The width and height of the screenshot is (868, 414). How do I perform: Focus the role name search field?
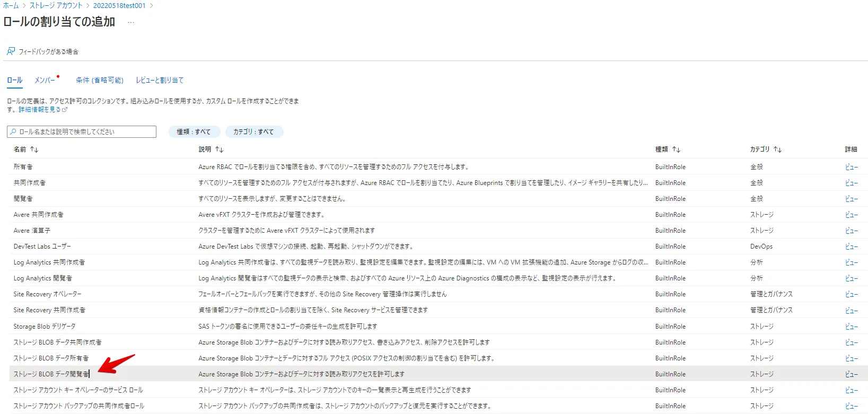[82, 131]
